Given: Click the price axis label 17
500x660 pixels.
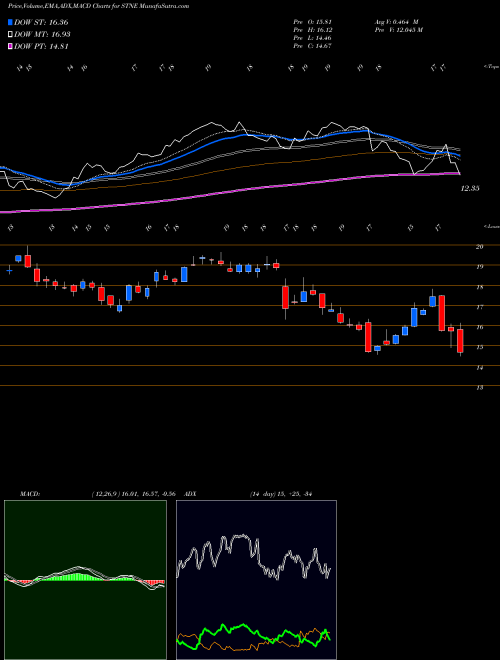Looking at the screenshot, I should [479, 307].
